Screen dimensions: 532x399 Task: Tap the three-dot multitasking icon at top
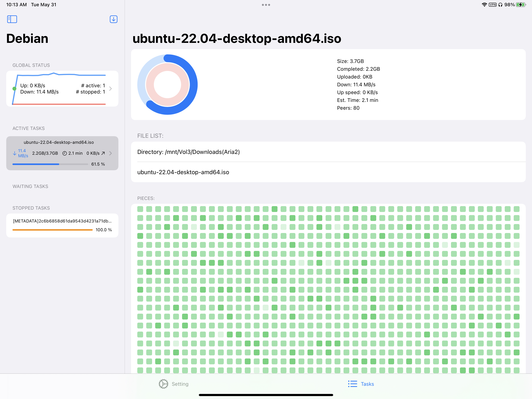point(266,5)
